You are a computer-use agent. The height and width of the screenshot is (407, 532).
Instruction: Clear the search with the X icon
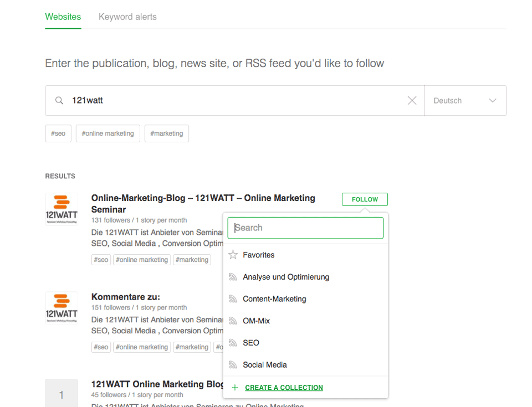click(412, 100)
